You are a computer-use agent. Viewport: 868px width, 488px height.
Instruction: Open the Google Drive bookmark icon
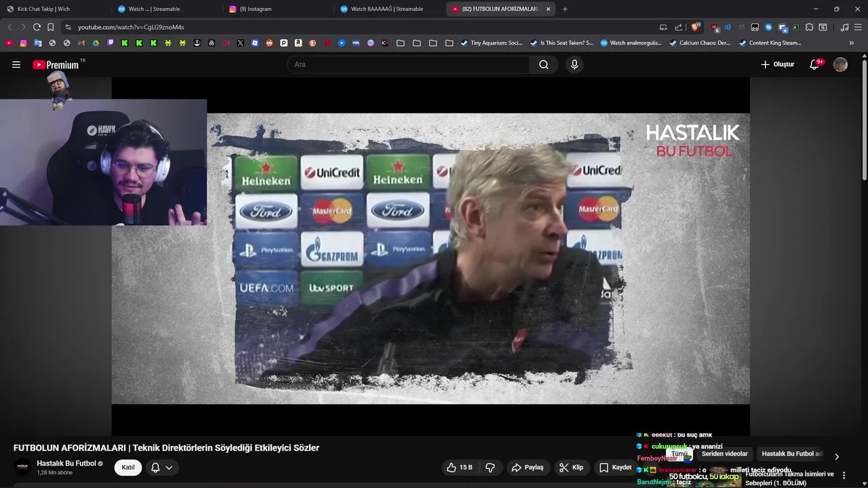96,43
